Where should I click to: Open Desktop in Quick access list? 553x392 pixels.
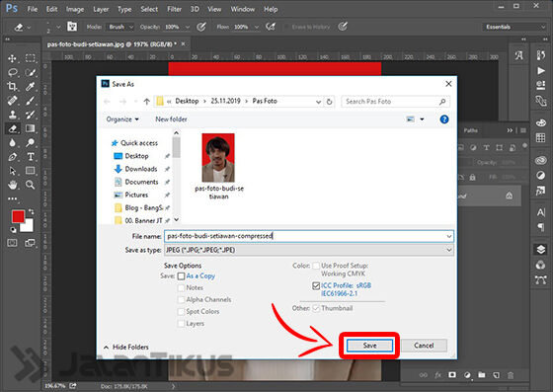point(136,156)
